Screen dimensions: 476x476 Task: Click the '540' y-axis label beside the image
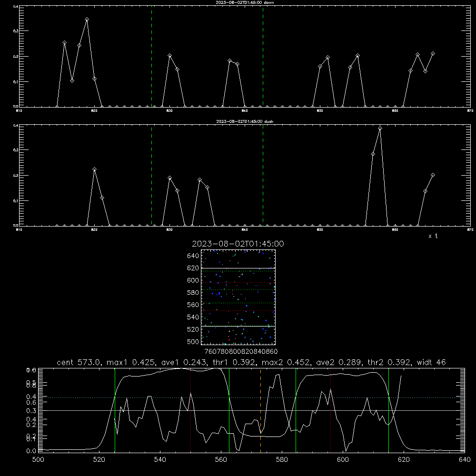click(193, 317)
